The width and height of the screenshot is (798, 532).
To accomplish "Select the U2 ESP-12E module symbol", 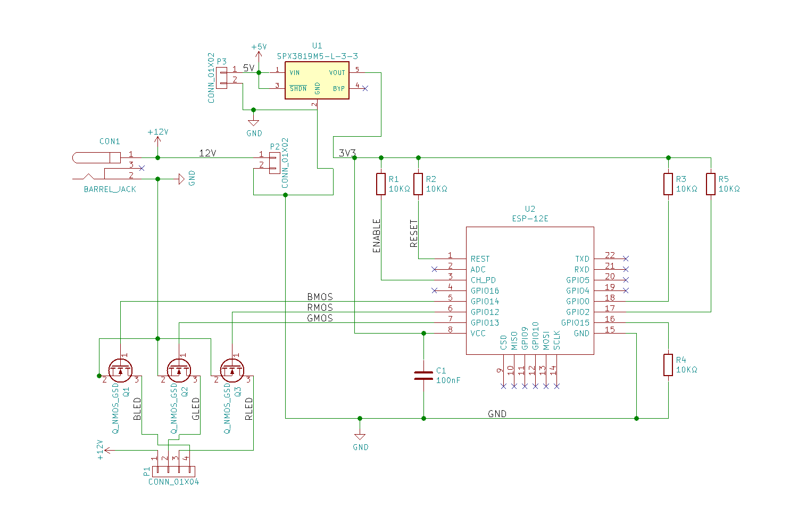I will tap(529, 290).
